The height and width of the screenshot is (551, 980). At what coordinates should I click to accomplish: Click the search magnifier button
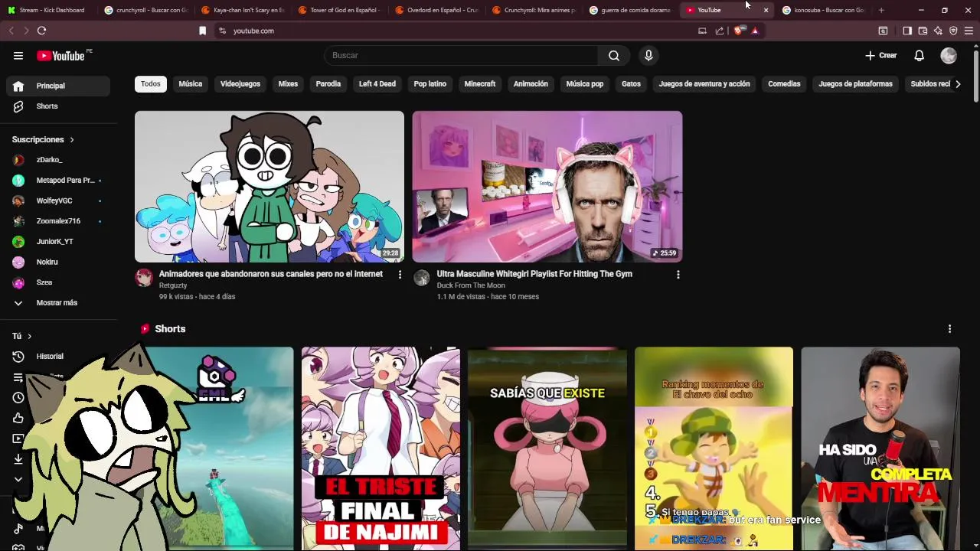click(x=614, y=55)
